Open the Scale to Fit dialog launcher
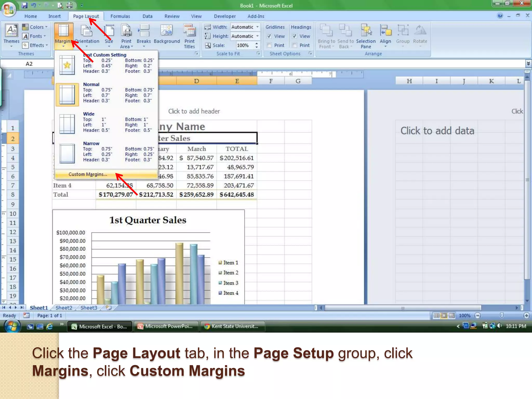Viewport: 532px width, 399px height. 258,53
